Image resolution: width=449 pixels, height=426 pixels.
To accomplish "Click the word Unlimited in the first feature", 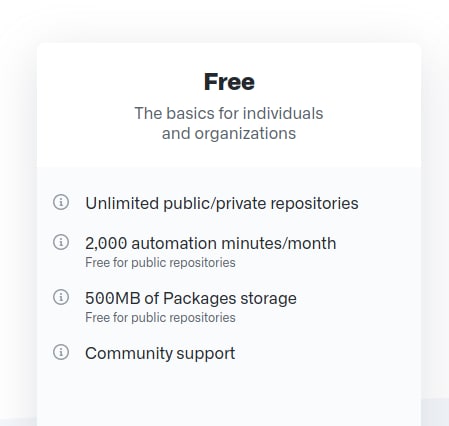I will tap(122, 203).
